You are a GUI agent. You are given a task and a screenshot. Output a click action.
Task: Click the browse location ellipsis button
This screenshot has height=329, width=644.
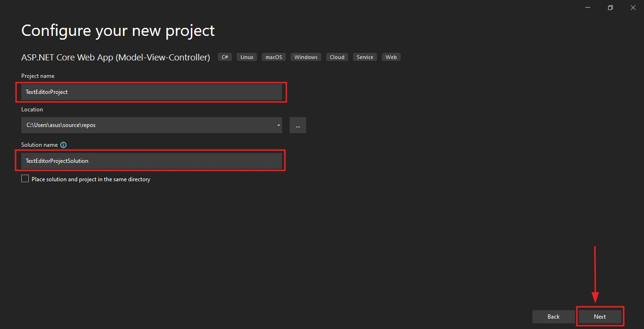pos(298,125)
